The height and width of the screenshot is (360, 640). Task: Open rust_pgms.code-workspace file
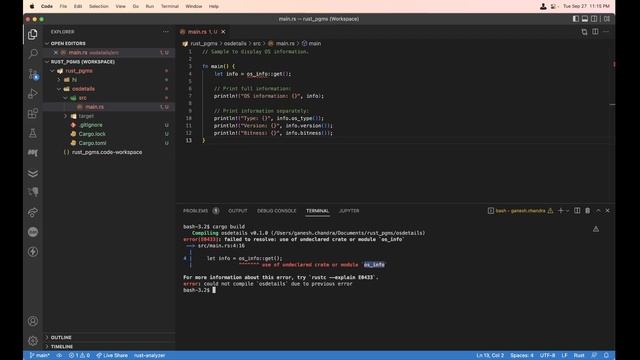coord(107,152)
